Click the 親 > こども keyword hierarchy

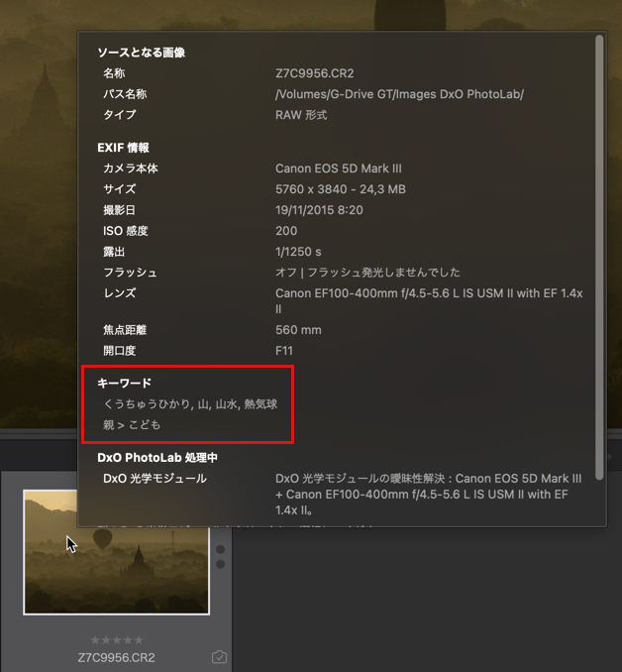[132, 425]
